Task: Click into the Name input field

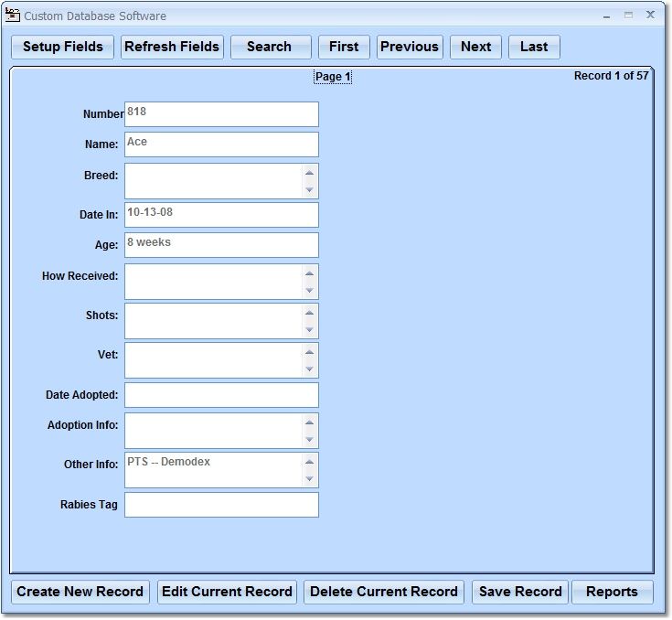Action: pyautogui.click(x=221, y=144)
